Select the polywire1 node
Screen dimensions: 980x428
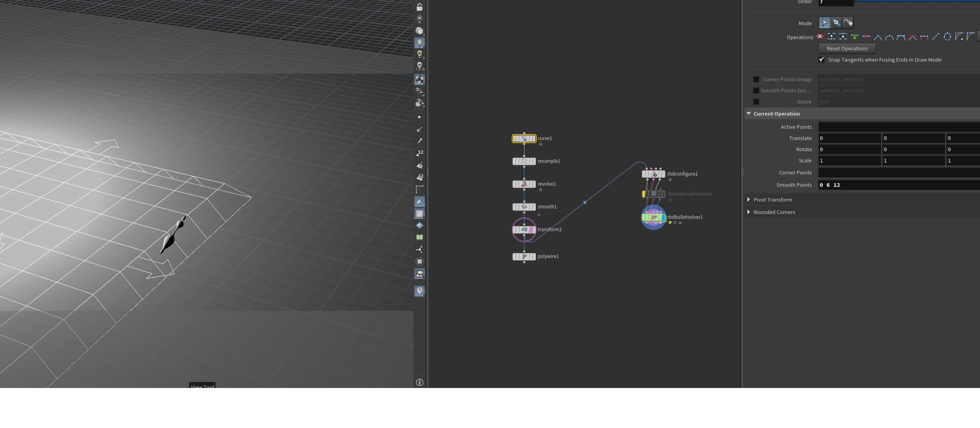click(524, 256)
